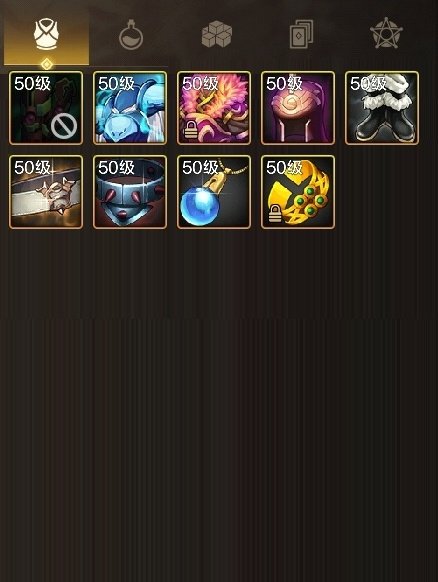This screenshot has height=582, width=438.
Task: Click the diamond marker under the armor tab
Action: [46, 65]
